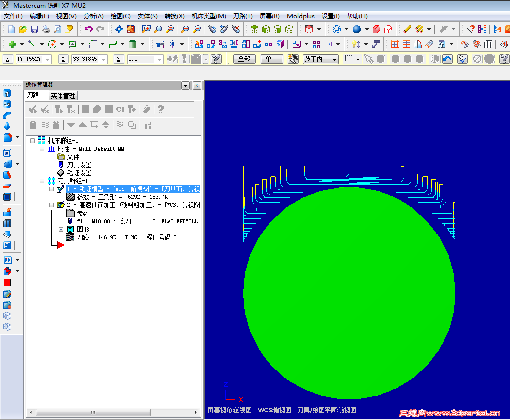Click the green cylinder primitive icon
This screenshot has width=510, height=420.
132,44
